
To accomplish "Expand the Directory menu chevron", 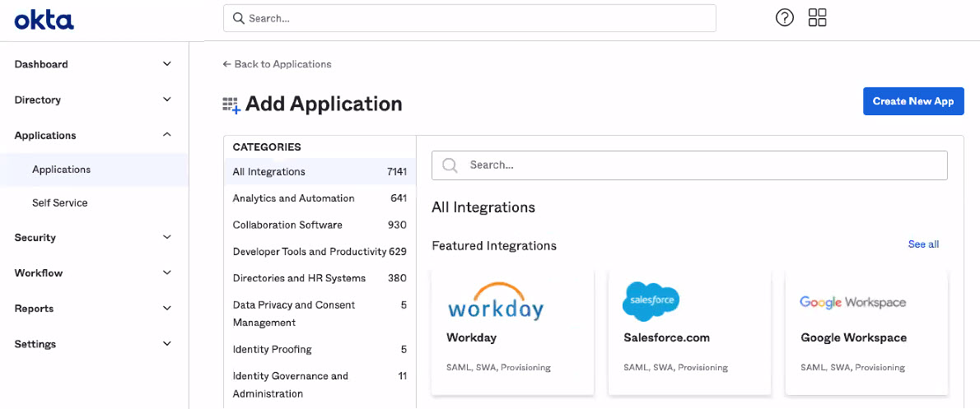I will [x=167, y=100].
